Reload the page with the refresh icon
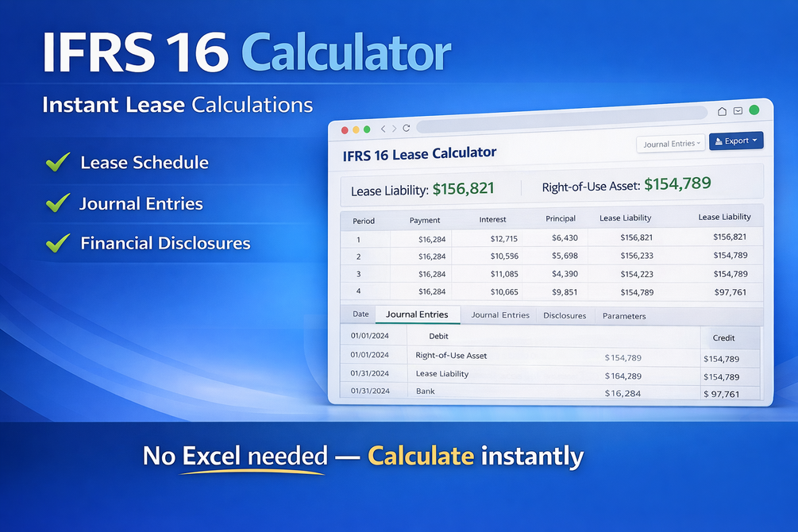The image size is (798, 532). tap(406, 129)
